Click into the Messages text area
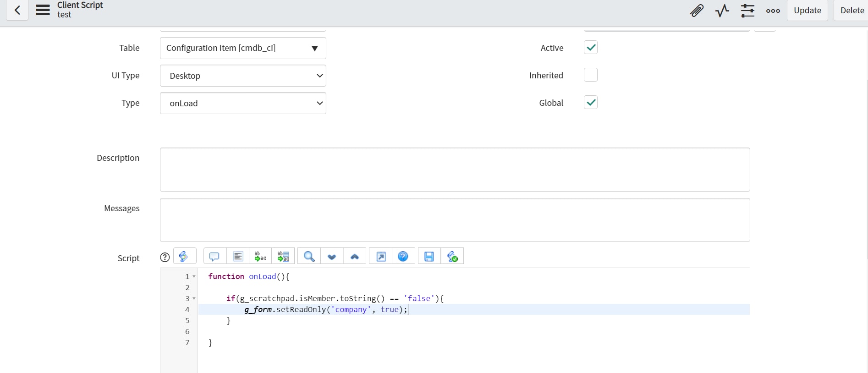The image size is (868, 373). 455,220
